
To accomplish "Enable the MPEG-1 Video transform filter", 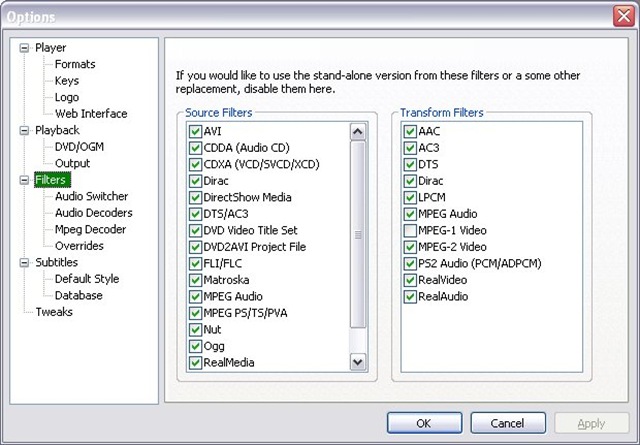I will click(x=410, y=231).
